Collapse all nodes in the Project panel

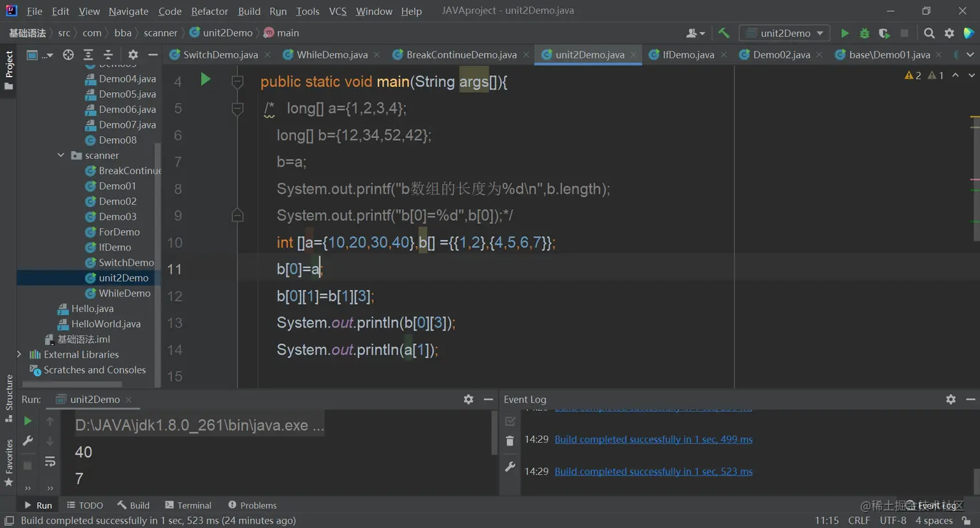[108, 55]
